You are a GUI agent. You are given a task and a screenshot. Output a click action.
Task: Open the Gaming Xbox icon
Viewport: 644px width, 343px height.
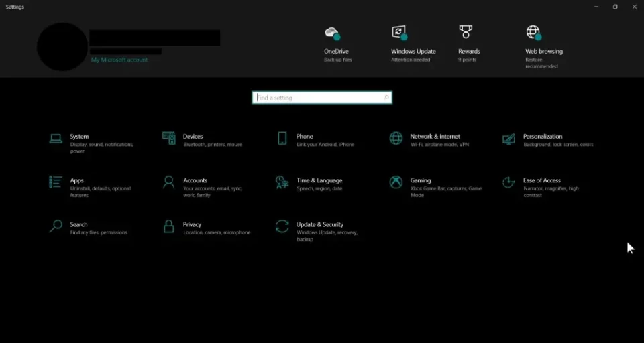click(x=396, y=182)
